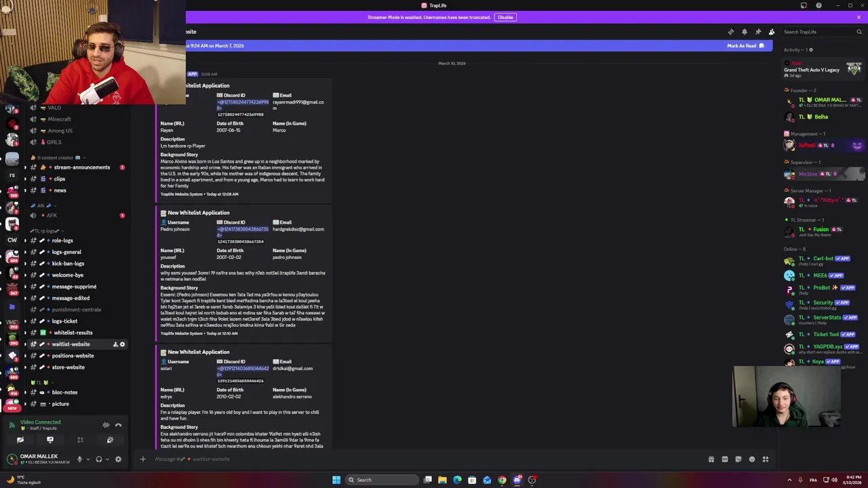This screenshot has height=488, width=868.
Task: Open the emoji picker
Action: pyautogui.click(x=751, y=459)
